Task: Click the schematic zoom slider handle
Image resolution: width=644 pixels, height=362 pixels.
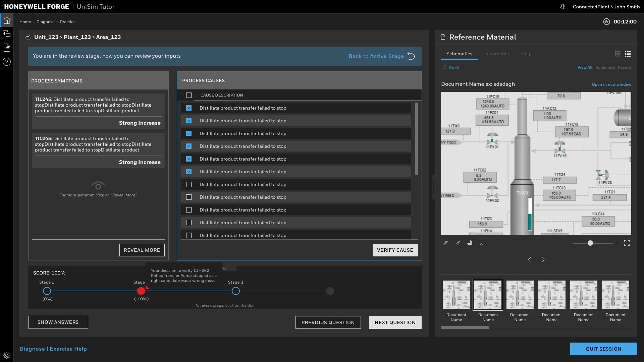Action: pos(590,243)
